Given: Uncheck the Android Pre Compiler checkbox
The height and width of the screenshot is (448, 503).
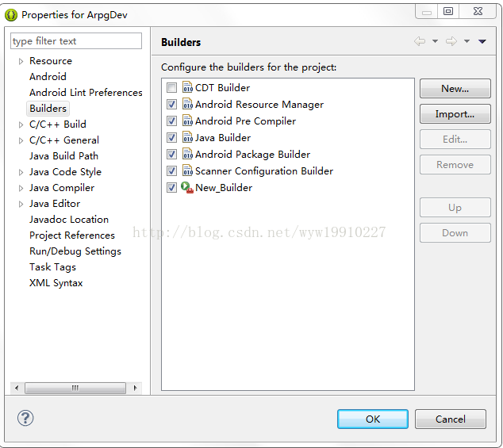Looking at the screenshot, I should coord(171,121).
